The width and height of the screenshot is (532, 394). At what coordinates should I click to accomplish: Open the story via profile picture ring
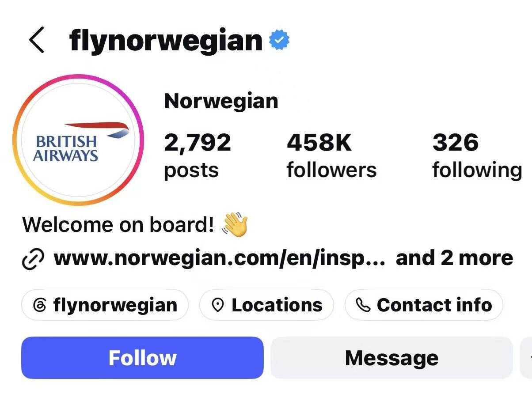click(78, 140)
